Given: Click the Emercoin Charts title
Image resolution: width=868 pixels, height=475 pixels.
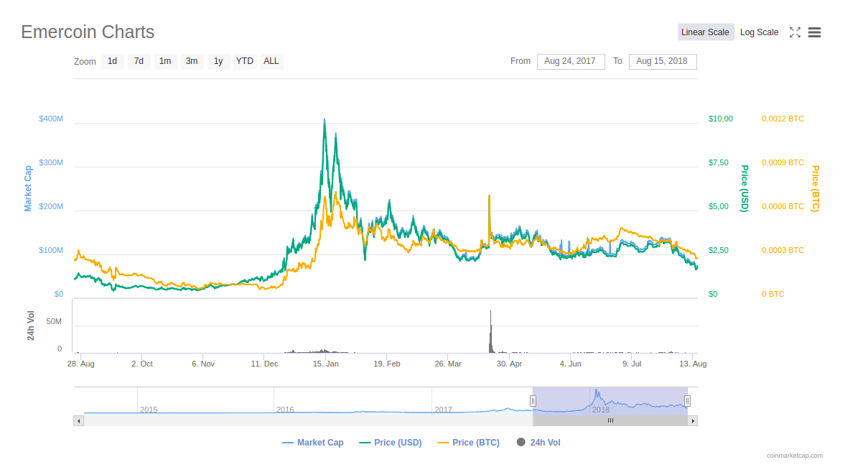Looking at the screenshot, I should coord(88,32).
